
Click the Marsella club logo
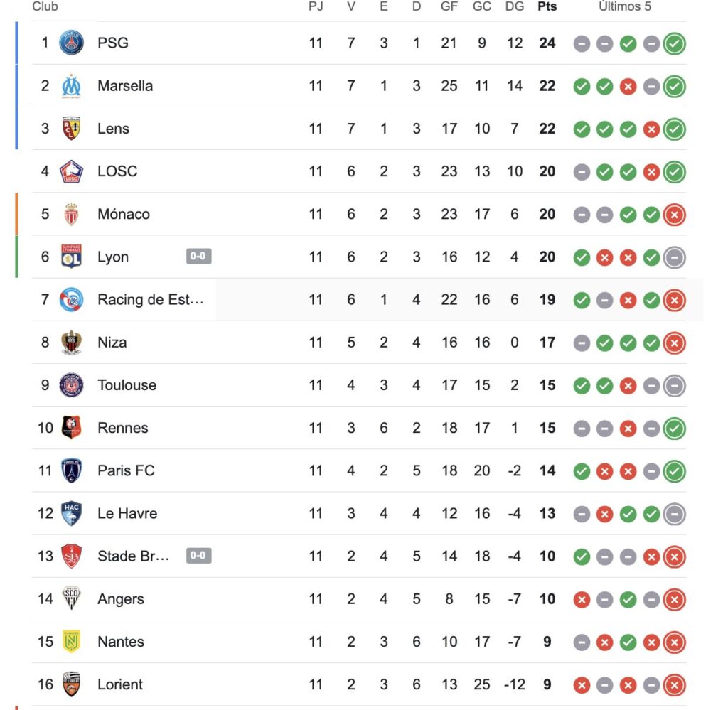pos(71,86)
